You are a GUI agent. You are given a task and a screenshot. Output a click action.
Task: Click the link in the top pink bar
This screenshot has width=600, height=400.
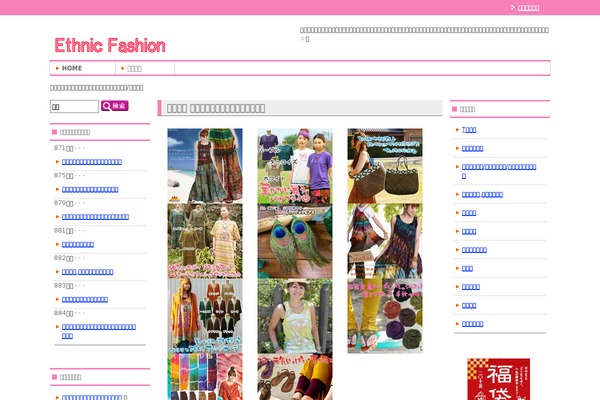click(528, 8)
